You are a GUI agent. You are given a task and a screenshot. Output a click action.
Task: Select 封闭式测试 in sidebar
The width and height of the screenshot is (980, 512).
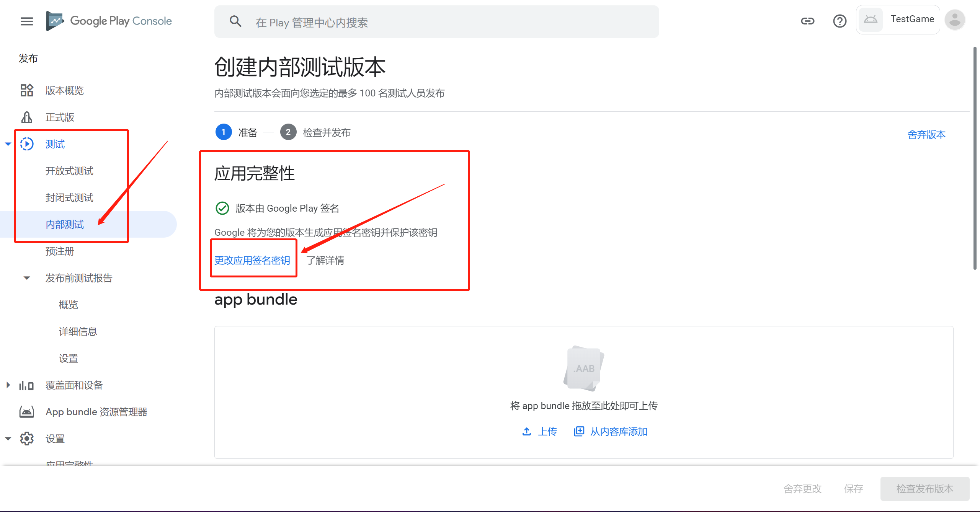point(69,198)
